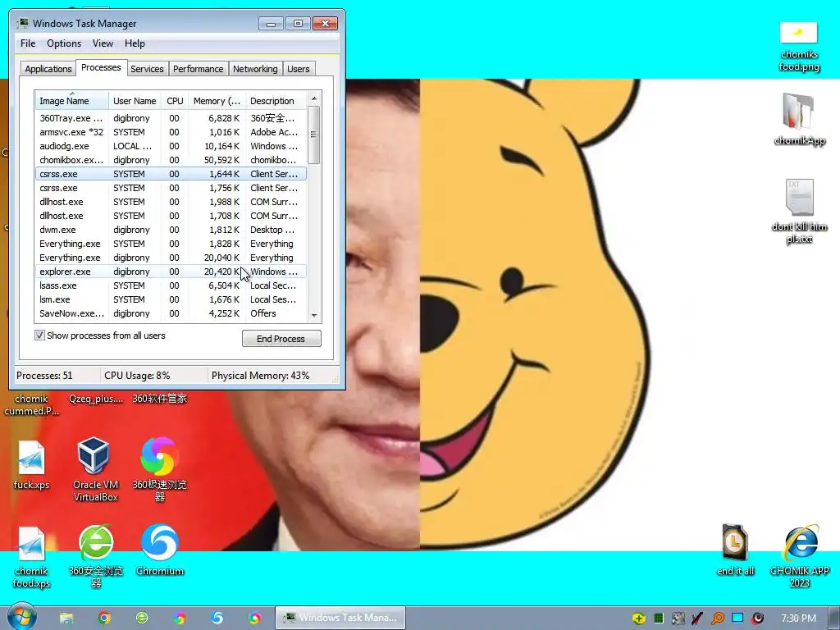Open the Chromium desktop shortcut
Screen dimensions: 840x630
160,550
